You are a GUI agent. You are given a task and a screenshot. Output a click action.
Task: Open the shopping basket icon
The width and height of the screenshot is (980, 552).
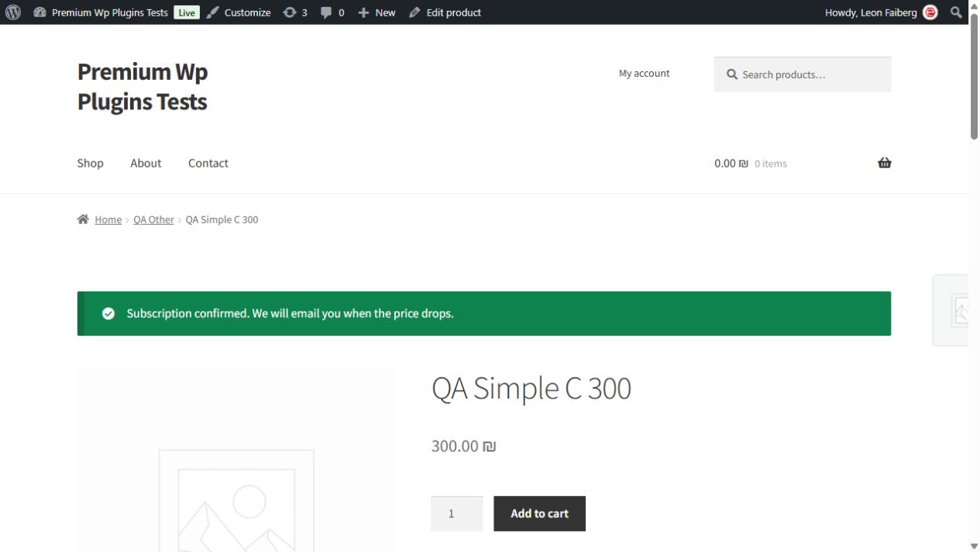pos(885,163)
